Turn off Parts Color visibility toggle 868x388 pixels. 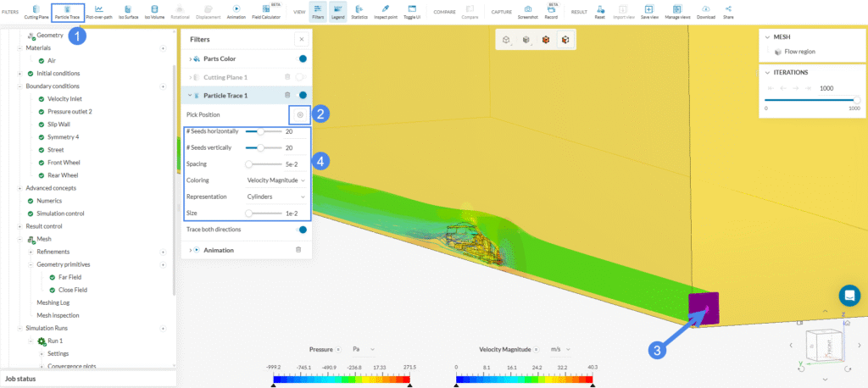[302, 59]
